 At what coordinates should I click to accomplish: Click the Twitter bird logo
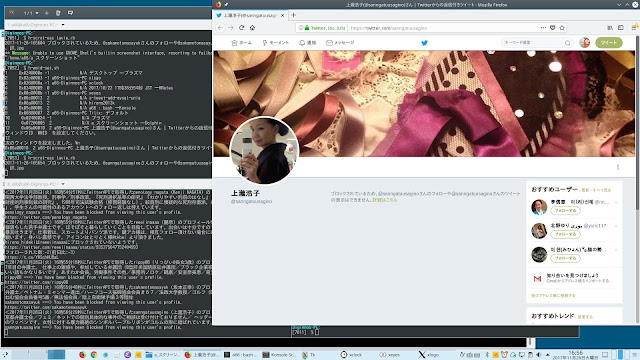tap(424, 42)
